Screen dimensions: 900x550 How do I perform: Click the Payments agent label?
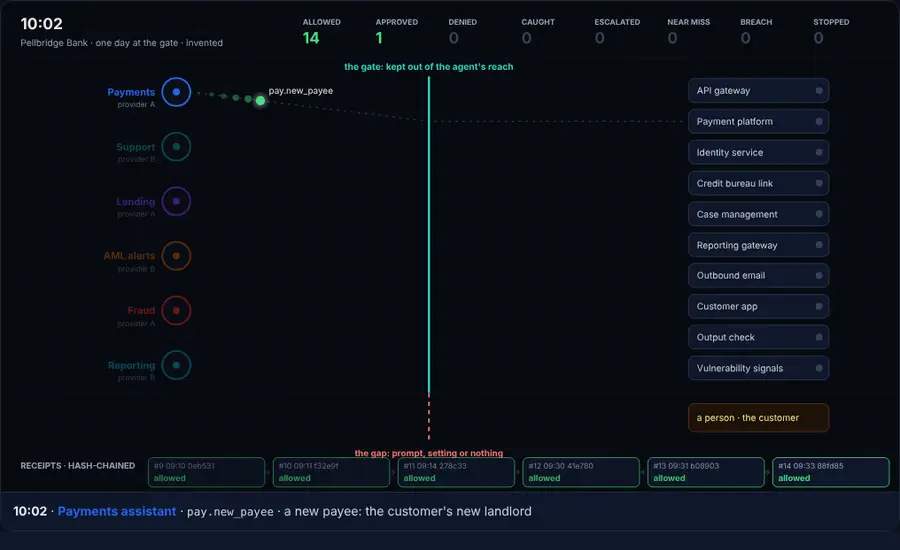point(131,92)
